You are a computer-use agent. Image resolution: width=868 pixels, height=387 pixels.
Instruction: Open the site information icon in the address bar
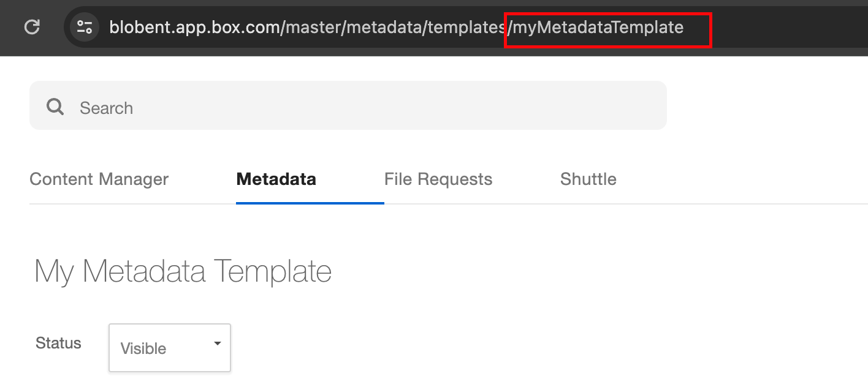(x=85, y=27)
